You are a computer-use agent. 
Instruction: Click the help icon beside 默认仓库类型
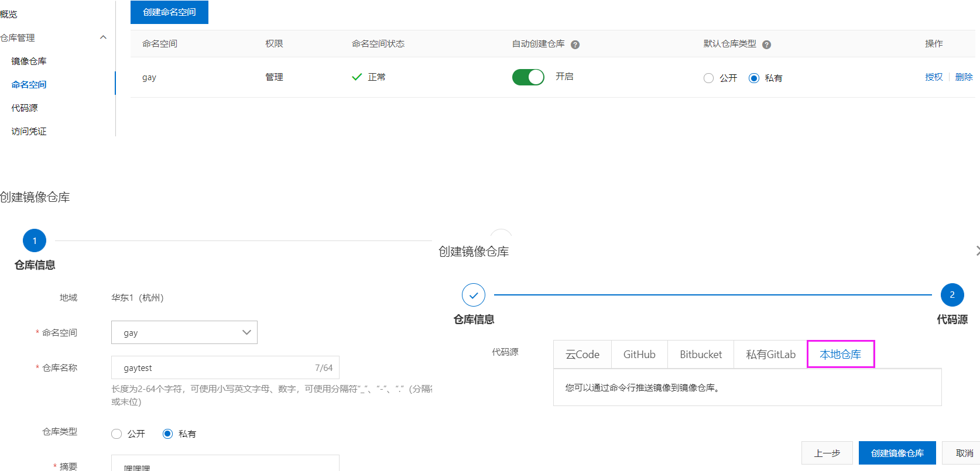pos(766,44)
